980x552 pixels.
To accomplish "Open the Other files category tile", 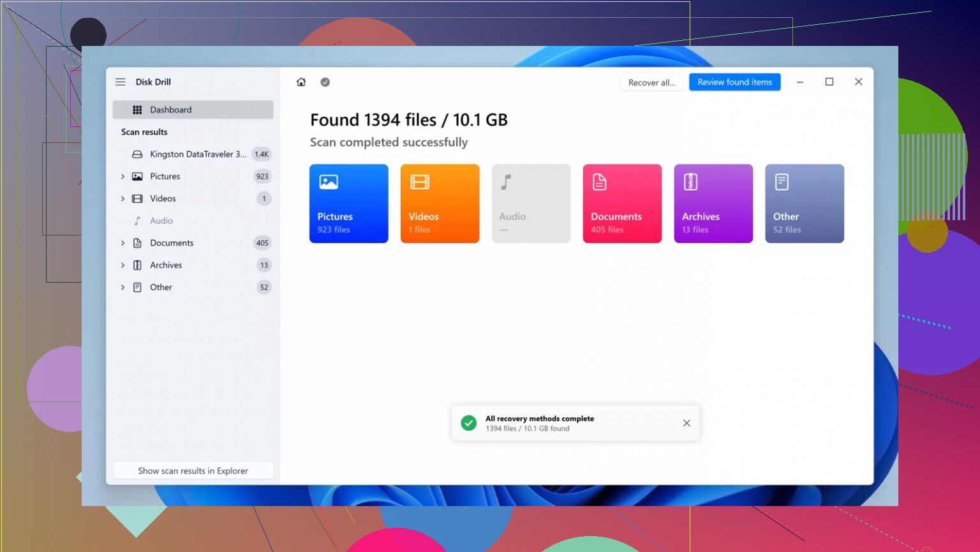I will (x=804, y=204).
